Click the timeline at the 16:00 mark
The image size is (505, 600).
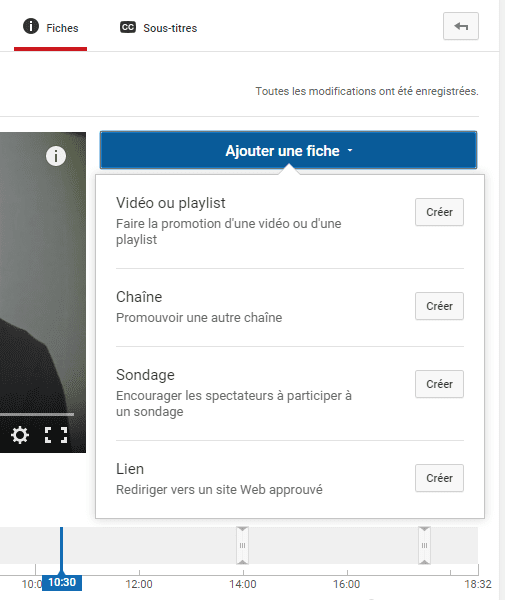click(347, 584)
